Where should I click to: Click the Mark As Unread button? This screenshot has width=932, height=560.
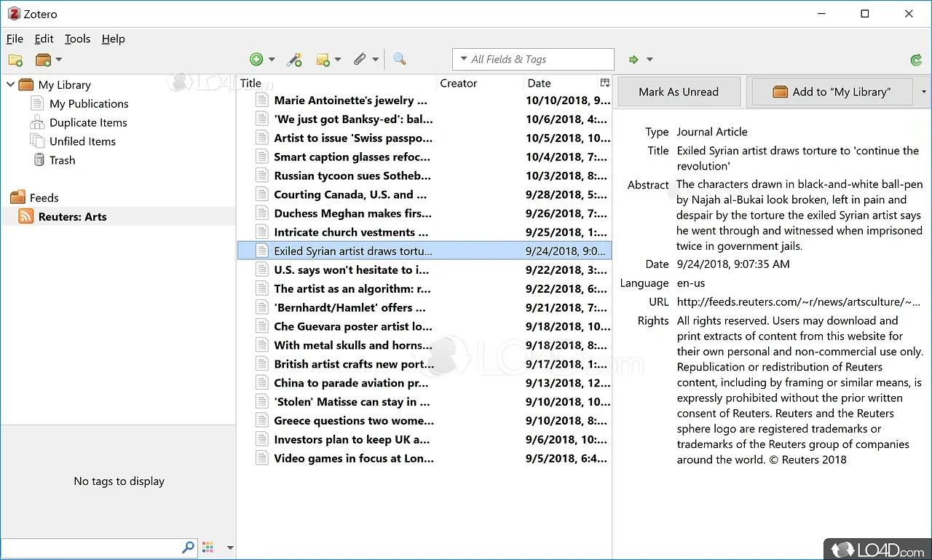coord(679,92)
